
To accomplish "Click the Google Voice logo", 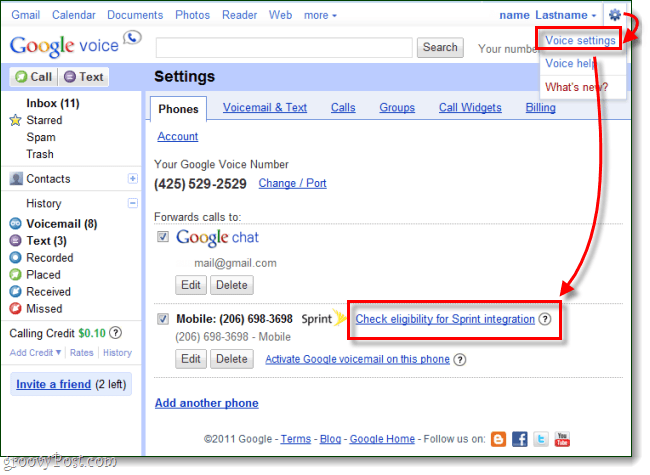I will (75, 44).
